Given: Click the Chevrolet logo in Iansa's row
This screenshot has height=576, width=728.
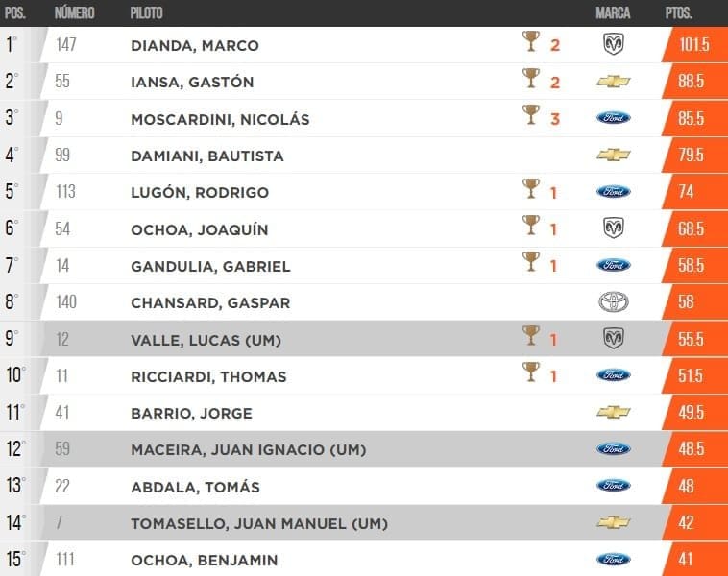Looking at the screenshot, I should pos(614,82).
